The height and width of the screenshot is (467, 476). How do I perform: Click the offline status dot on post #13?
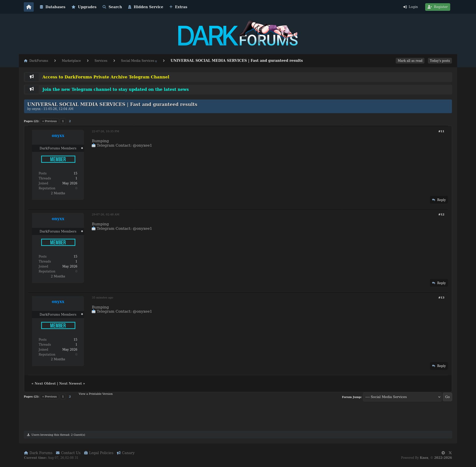[x=82, y=314]
